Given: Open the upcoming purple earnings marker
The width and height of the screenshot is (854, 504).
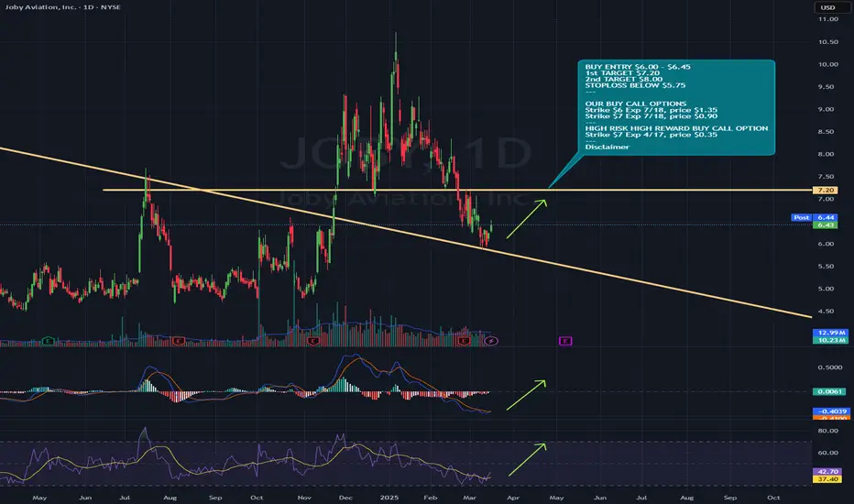Looking at the screenshot, I should coord(565,341).
